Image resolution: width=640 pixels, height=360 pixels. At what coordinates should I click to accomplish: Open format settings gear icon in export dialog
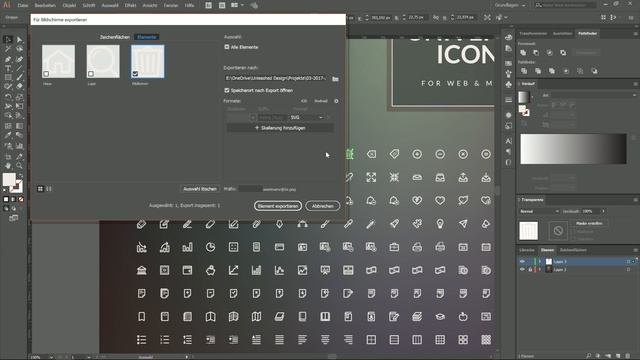[336, 101]
